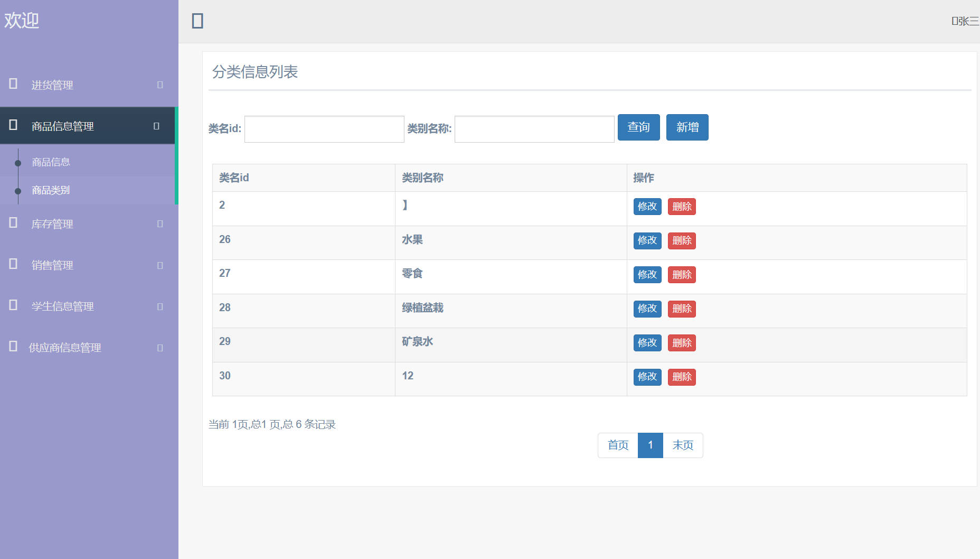Select the 销售管理 sales icon

(x=12, y=265)
